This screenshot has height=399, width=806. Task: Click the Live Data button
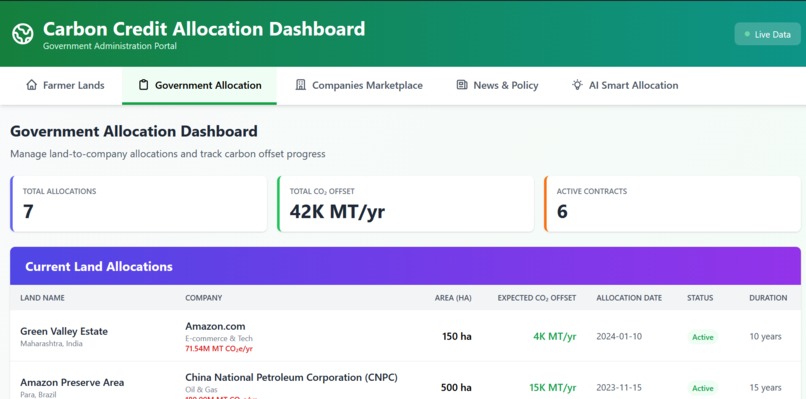[767, 34]
